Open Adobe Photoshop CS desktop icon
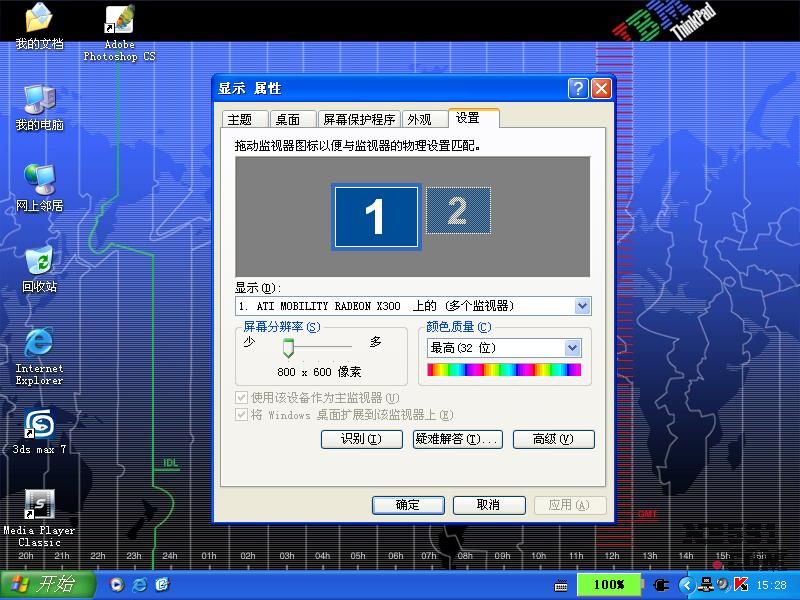The image size is (800, 600). pyautogui.click(x=119, y=22)
